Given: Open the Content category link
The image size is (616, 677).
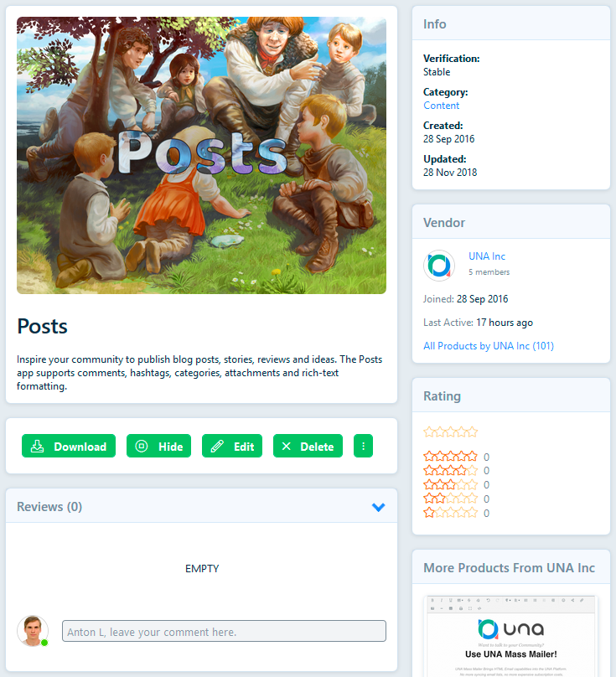Looking at the screenshot, I should 441,106.
